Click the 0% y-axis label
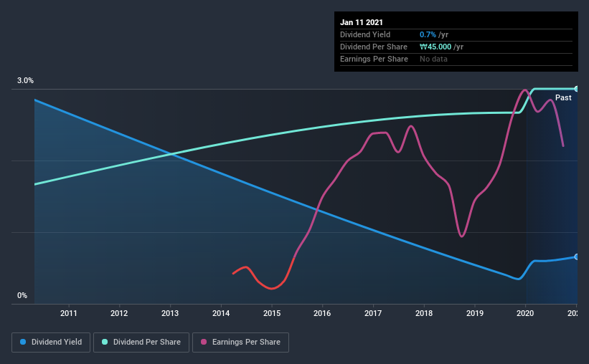The image size is (589, 364). [22, 295]
